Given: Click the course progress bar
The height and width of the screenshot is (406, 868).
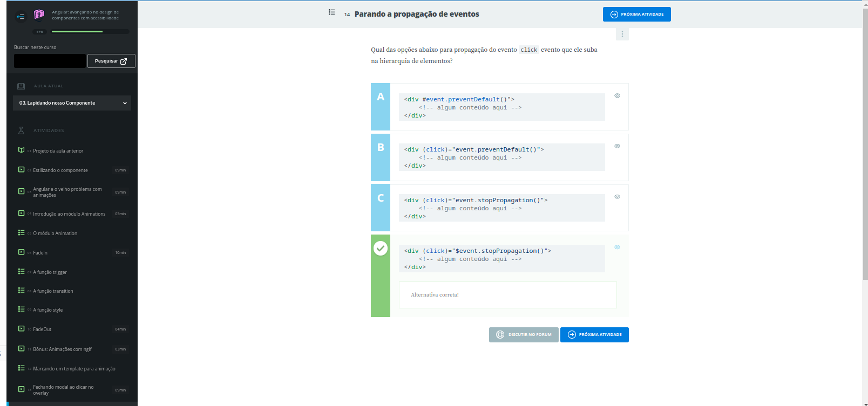Looking at the screenshot, I should 90,32.
